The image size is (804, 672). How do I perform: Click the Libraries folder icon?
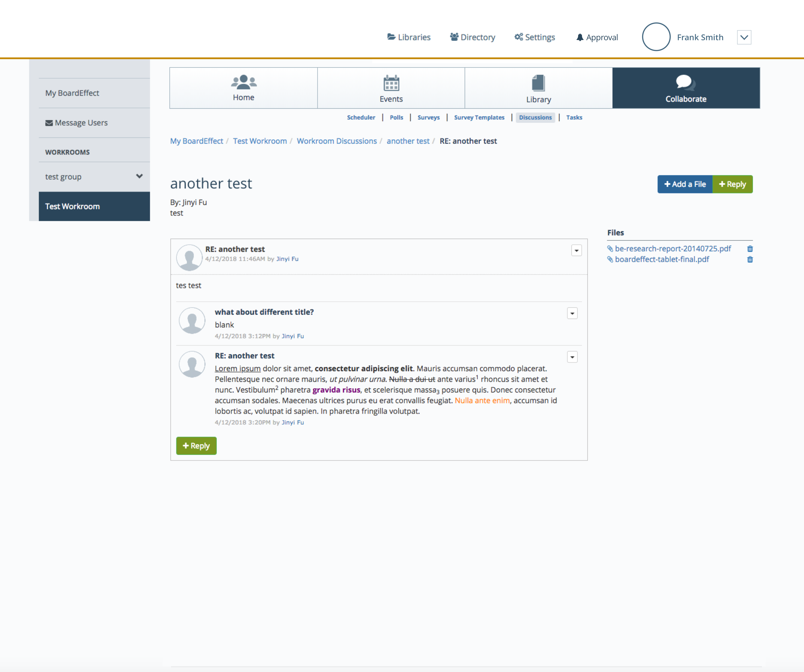391,37
